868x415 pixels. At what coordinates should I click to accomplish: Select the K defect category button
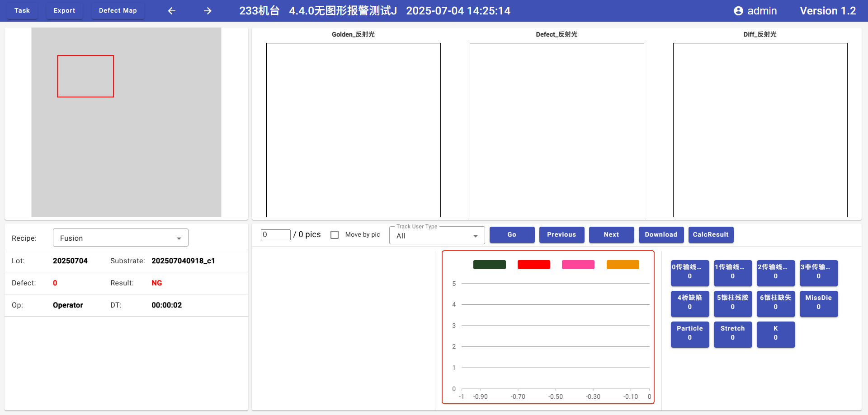point(776,334)
